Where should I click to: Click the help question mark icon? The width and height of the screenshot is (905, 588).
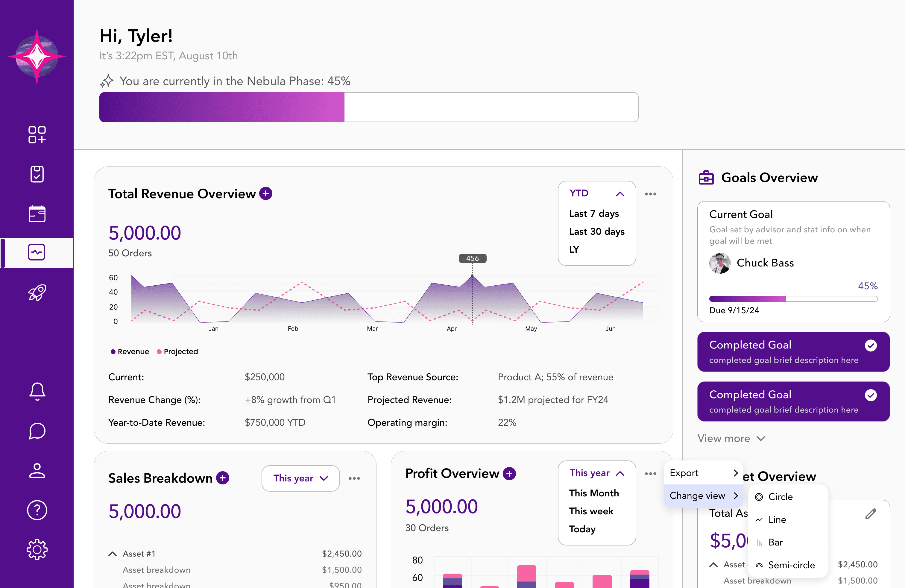[x=37, y=510]
